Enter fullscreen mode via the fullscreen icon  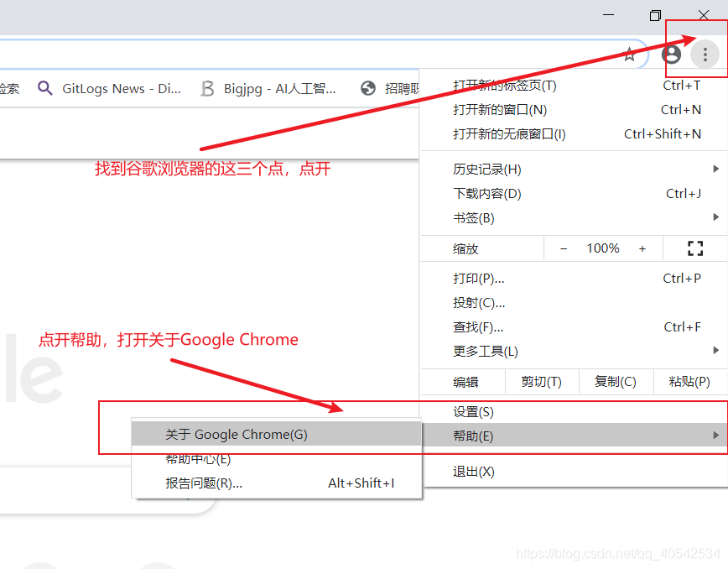(695, 248)
